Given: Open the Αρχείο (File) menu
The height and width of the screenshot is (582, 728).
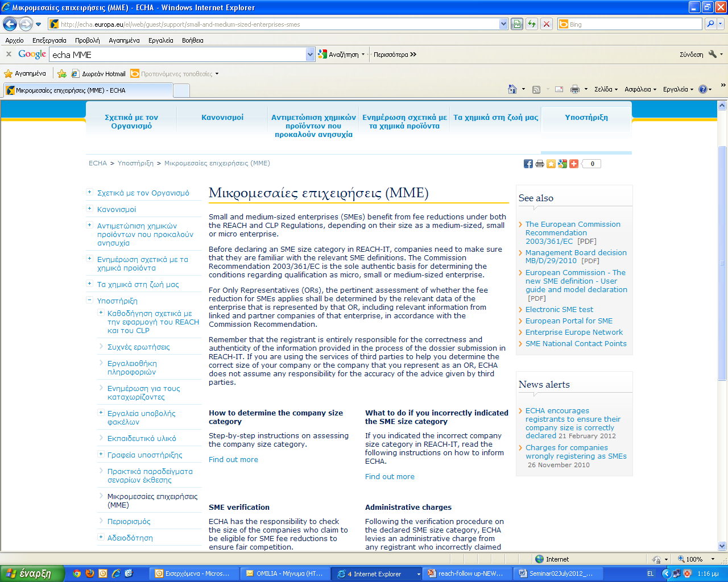Looking at the screenshot, I should click(x=14, y=40).
